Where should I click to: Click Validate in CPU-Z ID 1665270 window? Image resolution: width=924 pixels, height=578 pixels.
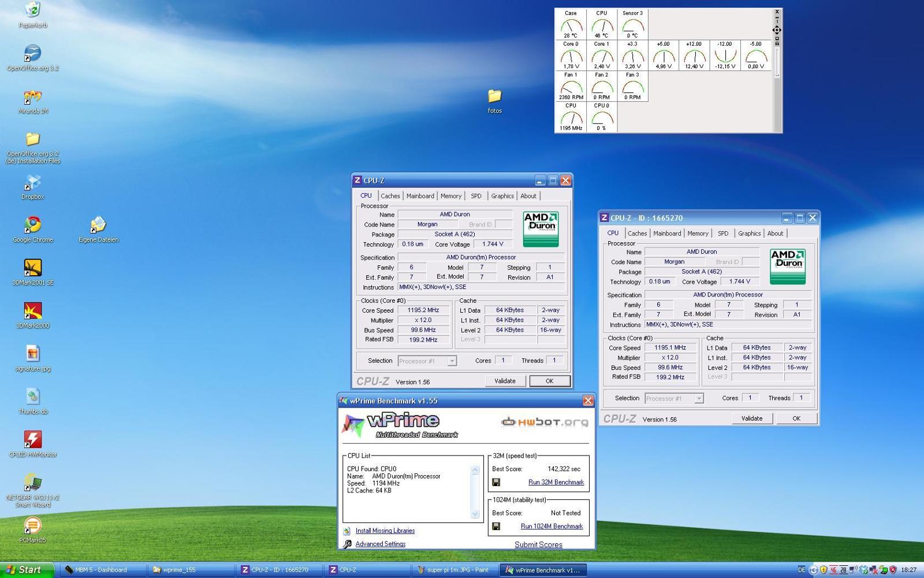(x=752, y=418)
